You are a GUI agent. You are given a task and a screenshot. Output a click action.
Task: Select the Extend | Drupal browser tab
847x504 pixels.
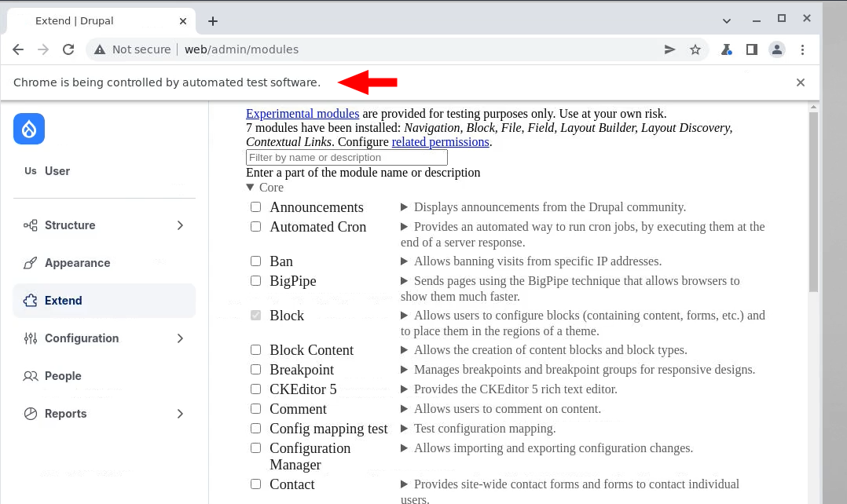tap(101, 21)
